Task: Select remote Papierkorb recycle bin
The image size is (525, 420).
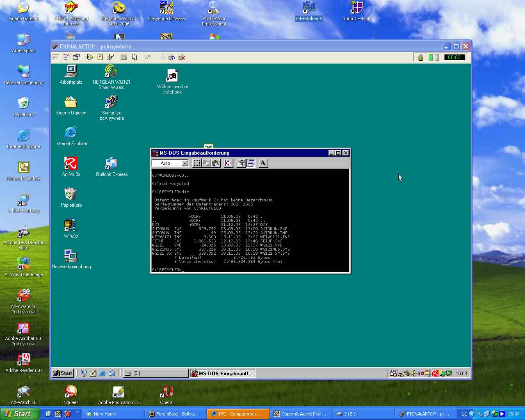Action: [71, 198]
